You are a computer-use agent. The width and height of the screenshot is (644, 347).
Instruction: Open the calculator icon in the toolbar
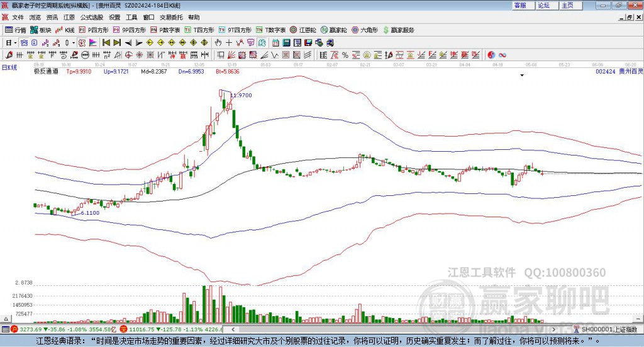(x=286, y=43)
